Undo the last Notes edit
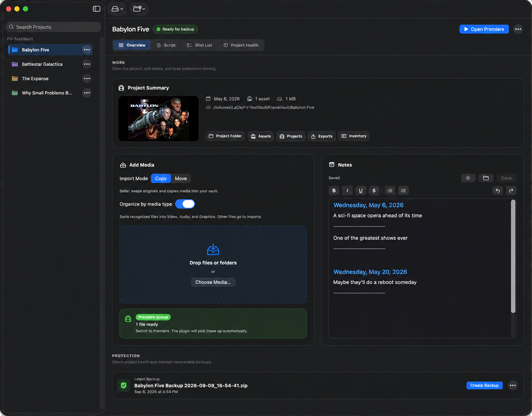 click(498, 190)
